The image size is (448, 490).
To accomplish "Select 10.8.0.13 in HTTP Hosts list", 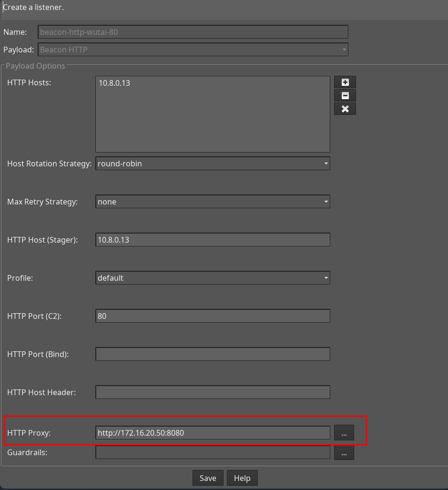I will point(114,83).
